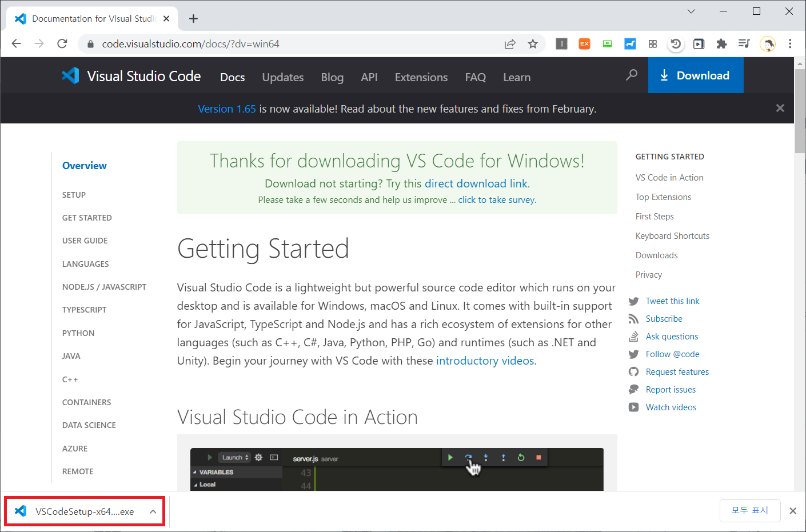Open the Learn menu item

coord(517,77)
